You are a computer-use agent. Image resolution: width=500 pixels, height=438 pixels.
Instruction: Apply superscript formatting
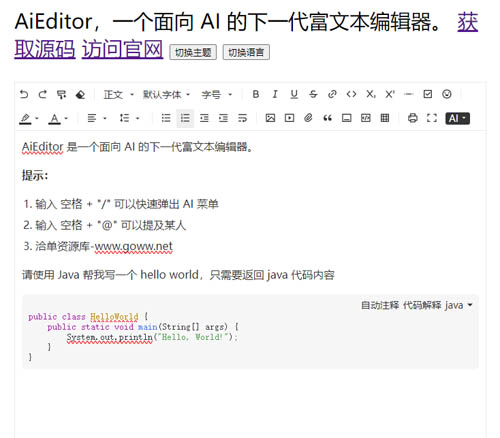[x=390, y=94]
